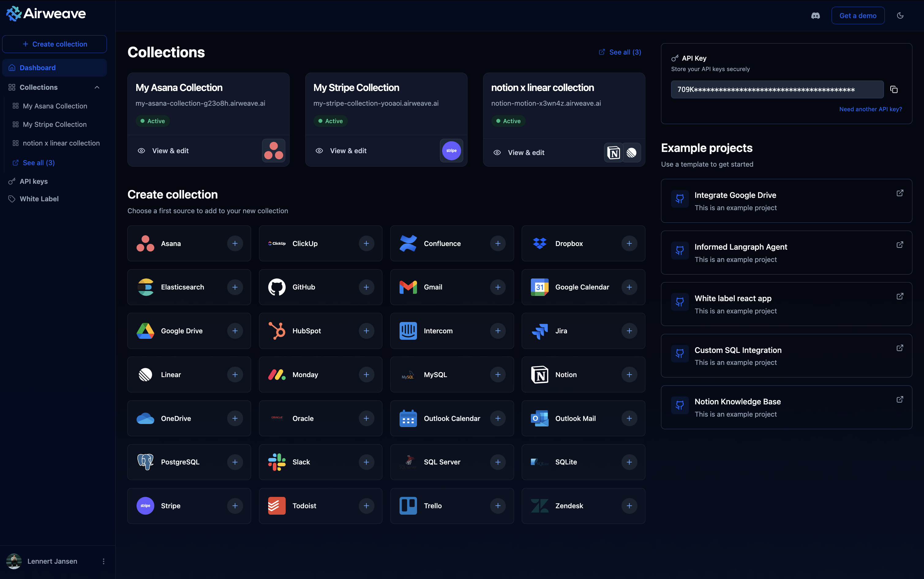
Task: Open See all (3) in sidebar
Action: click(x=38, y=163)
